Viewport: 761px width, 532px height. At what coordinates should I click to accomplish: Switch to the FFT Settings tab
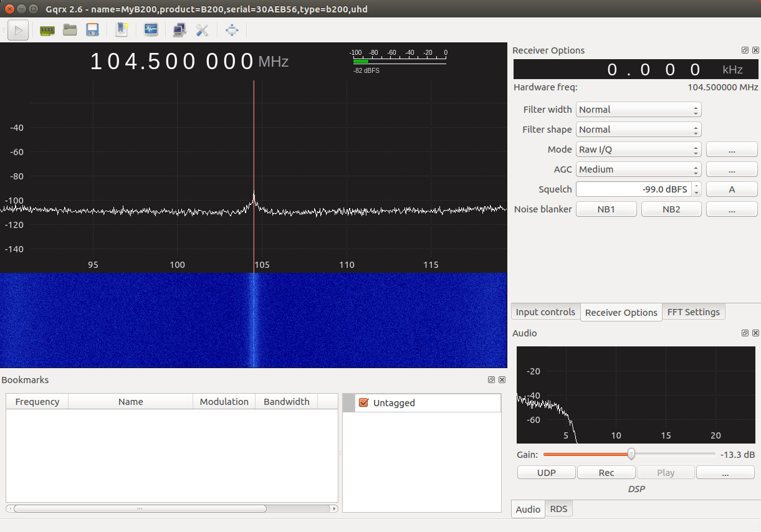(693, 312)
